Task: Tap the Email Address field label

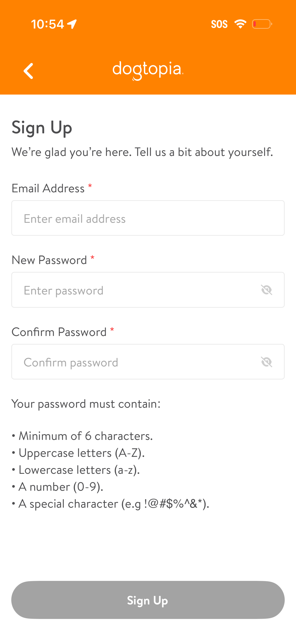Action: coord(48,188)
